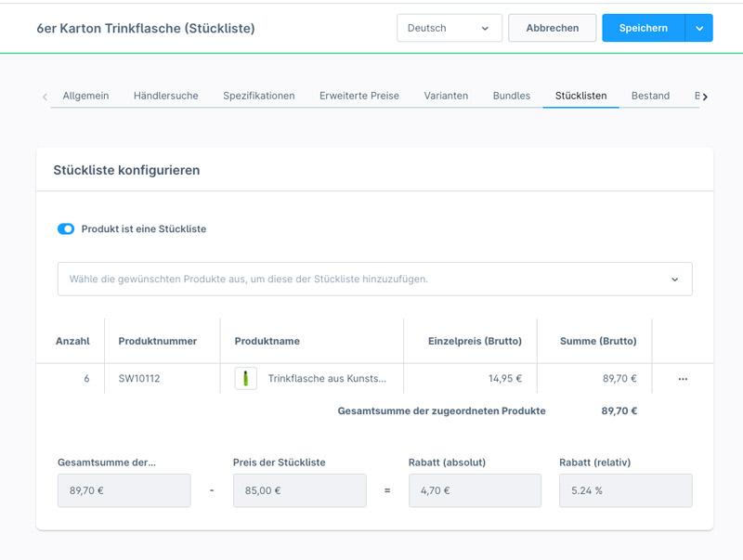The height and width of the screenshot is (560, 743).
Task: Expand the Speichern split-button arrow
Action: (x=699, y=28)
